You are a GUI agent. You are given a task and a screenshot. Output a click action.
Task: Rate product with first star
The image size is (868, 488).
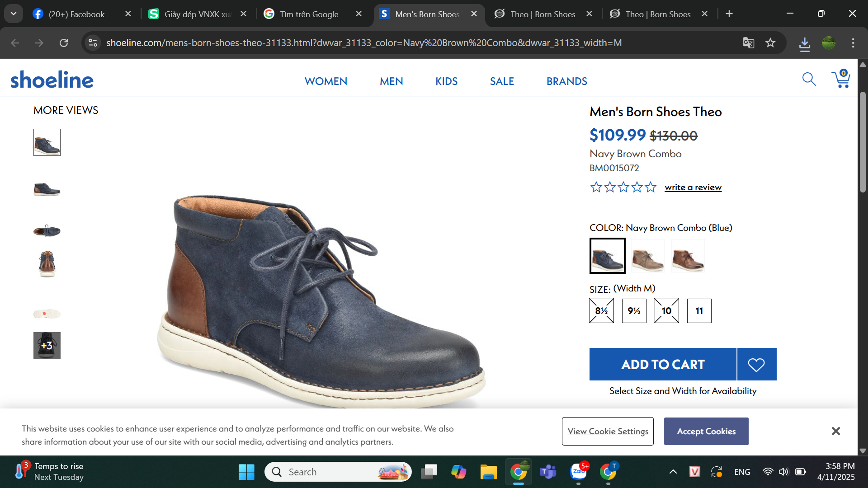coord(596,187)
